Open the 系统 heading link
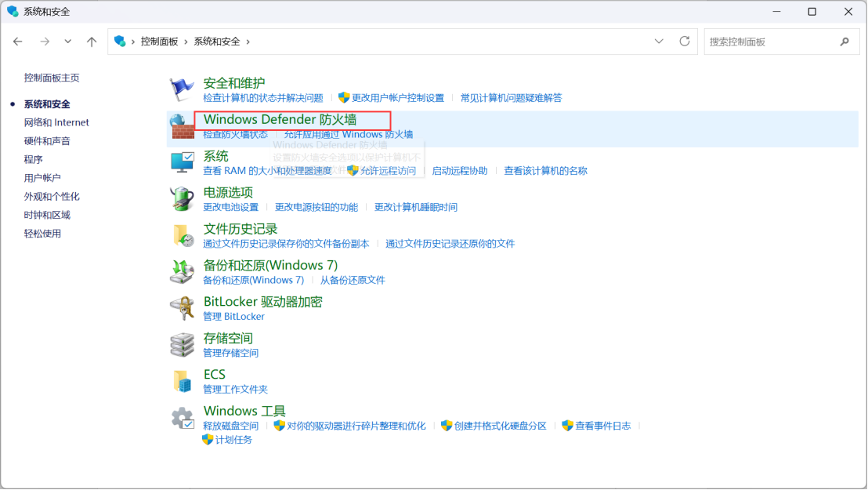 216,156
